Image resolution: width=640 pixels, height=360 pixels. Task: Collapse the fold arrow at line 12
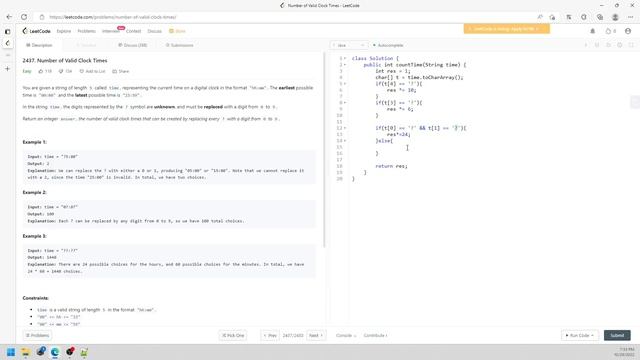(345, 128)
